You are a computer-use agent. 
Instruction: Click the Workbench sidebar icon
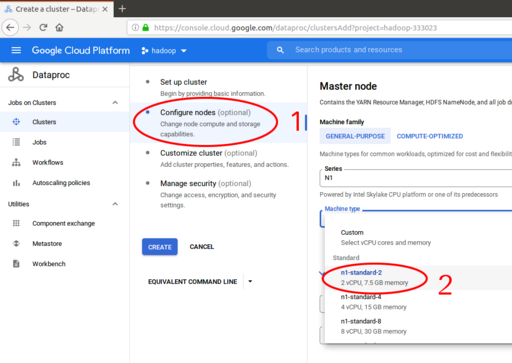coord(16,264)
